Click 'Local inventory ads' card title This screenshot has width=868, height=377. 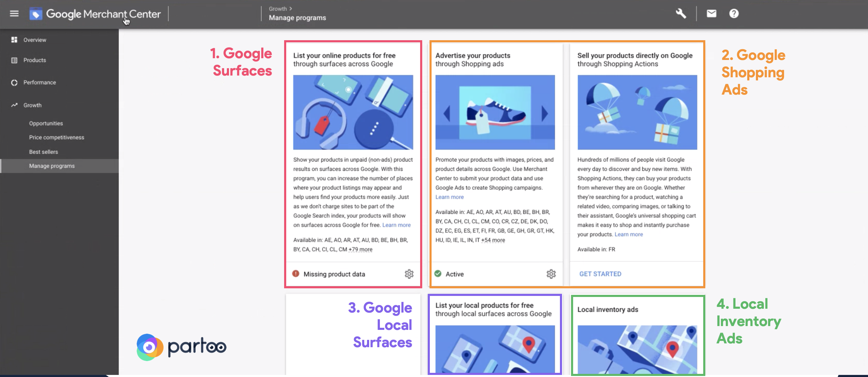608,309
